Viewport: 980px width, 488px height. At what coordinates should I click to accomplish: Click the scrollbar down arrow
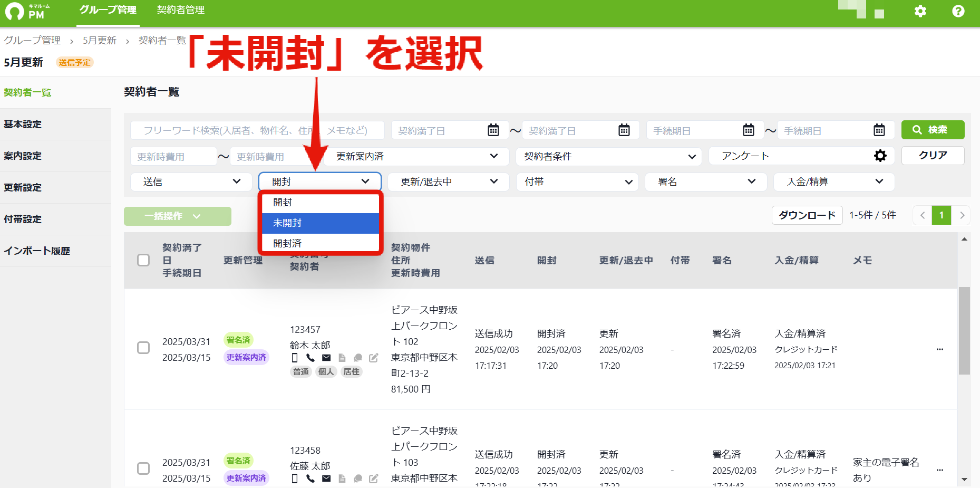pyautogui.click(x=964, y=480)
